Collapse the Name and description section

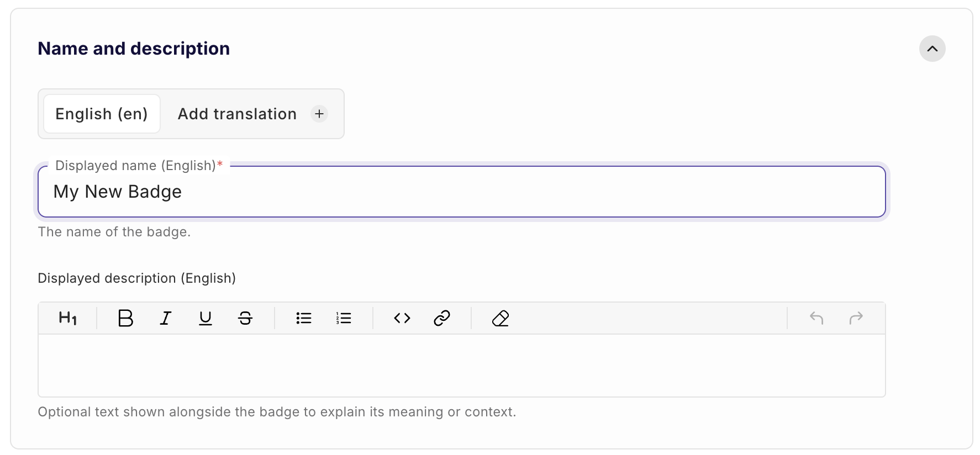point(932,49)
